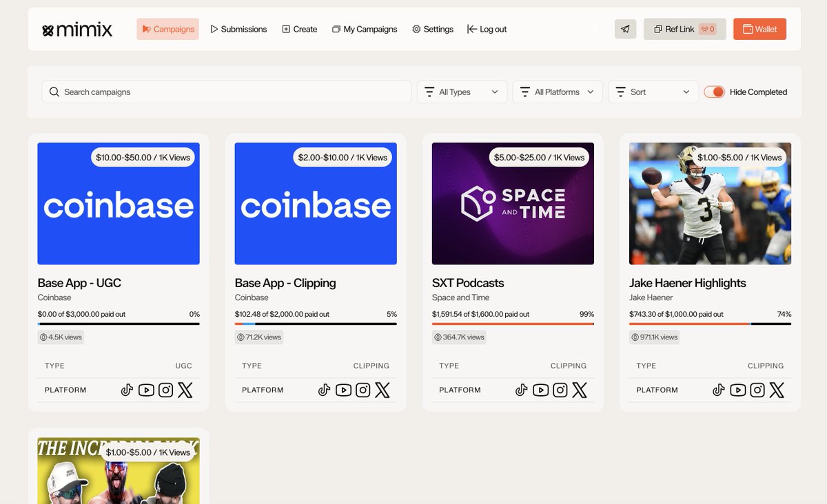
Task: Open the Create page
Action: pyautogui.click(x=300, y=29)
